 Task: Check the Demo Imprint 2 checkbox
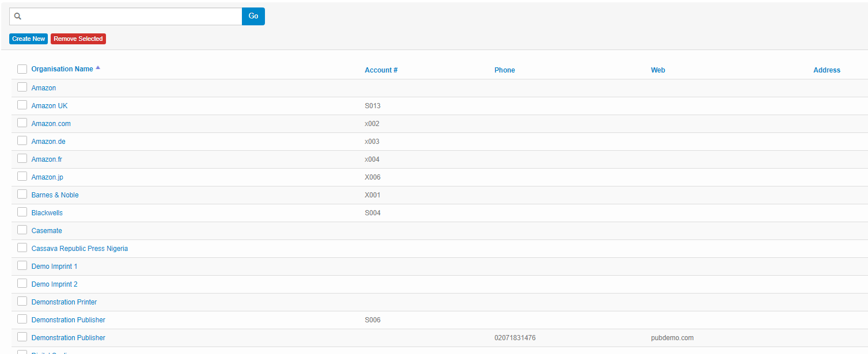22,283
